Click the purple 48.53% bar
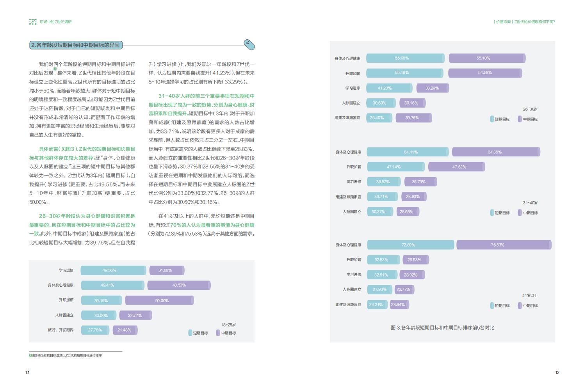The height and width of the screenshot is (392, 584). (179, 285)
